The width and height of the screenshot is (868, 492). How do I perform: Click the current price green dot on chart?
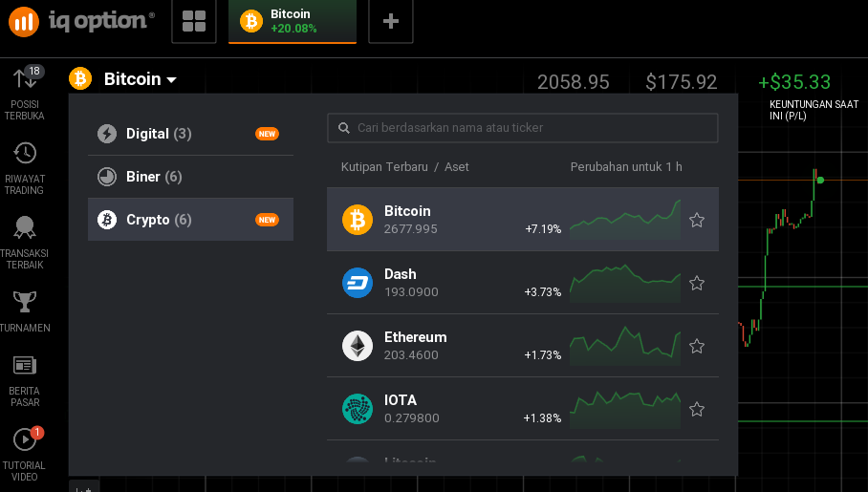click(820, 180)
